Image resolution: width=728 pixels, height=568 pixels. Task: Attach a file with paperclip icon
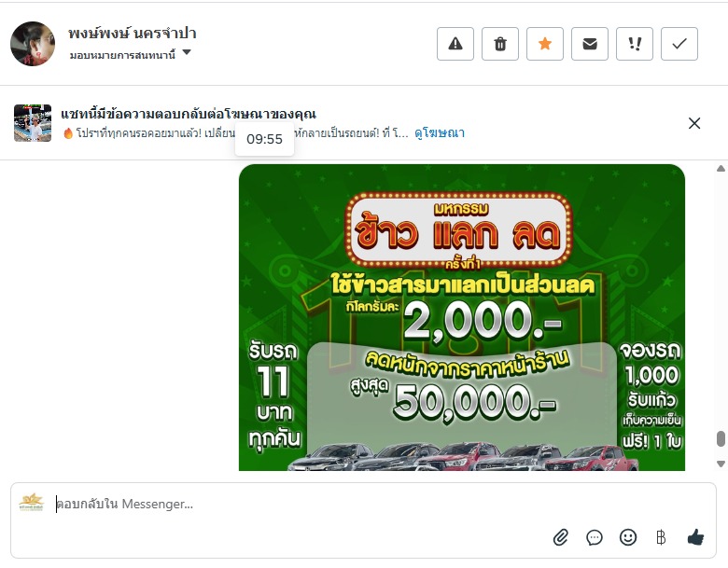(x=560, y=537)
